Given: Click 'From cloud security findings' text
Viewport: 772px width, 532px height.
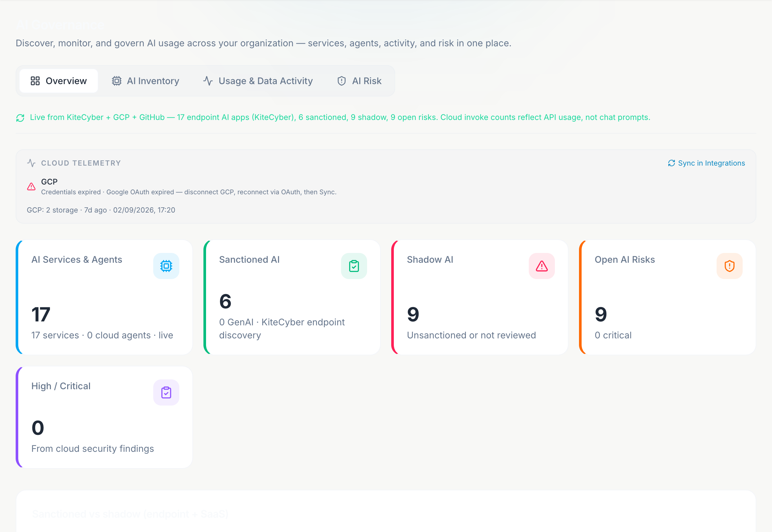Looking at the screenshot, I should tap(93, 449).
